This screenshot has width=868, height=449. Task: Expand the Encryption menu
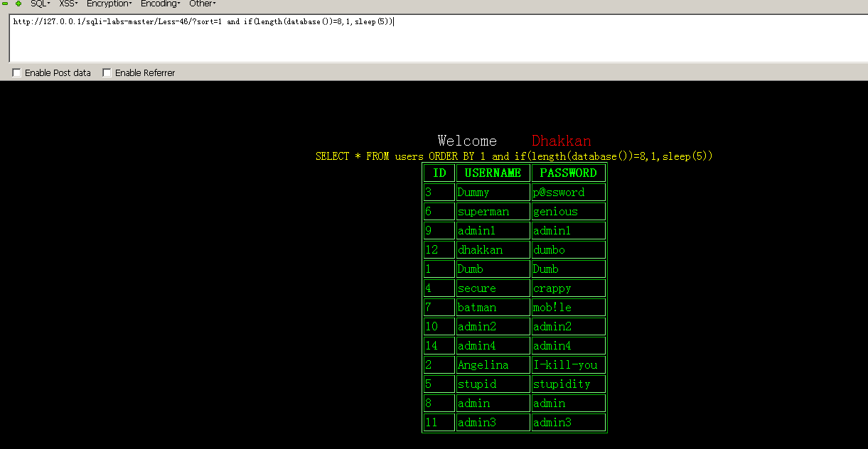point(109,4)
